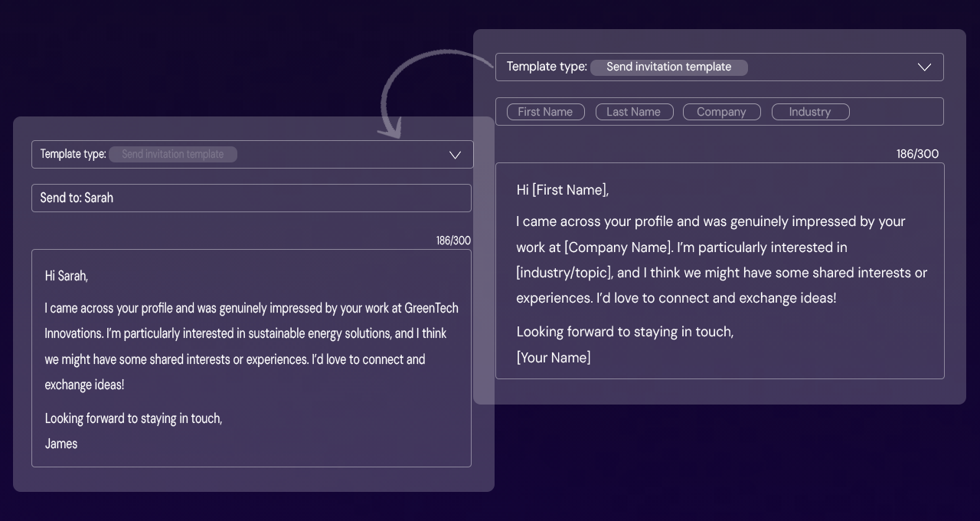Click inside the personalized message to Sarah
Screen dimensions: 980x521
tap(251, 356)
